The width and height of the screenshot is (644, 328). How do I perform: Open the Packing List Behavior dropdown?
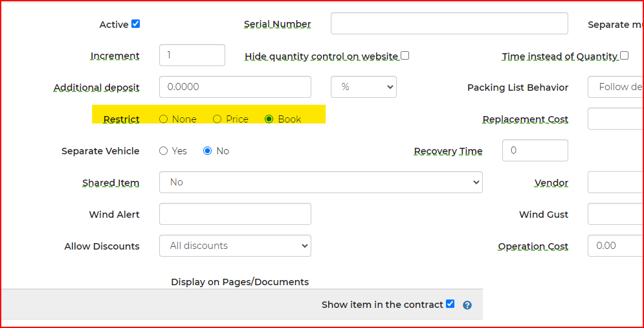(x=615, y=87)
